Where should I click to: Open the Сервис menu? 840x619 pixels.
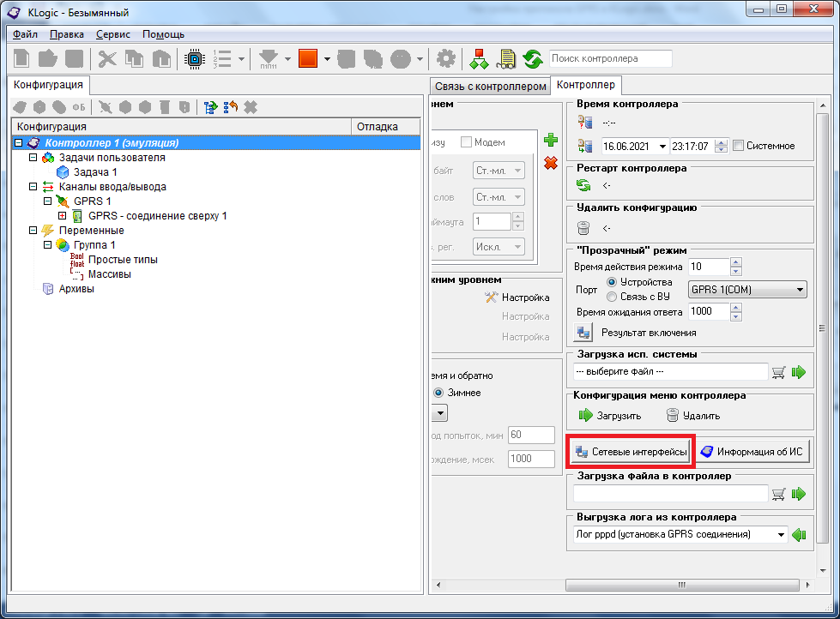pyautogui.click(x=113, y=34)
